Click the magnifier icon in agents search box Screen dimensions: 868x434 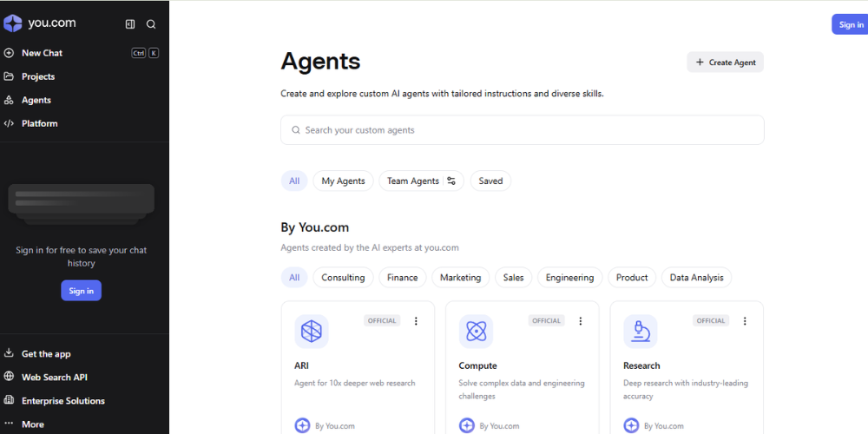296,130
